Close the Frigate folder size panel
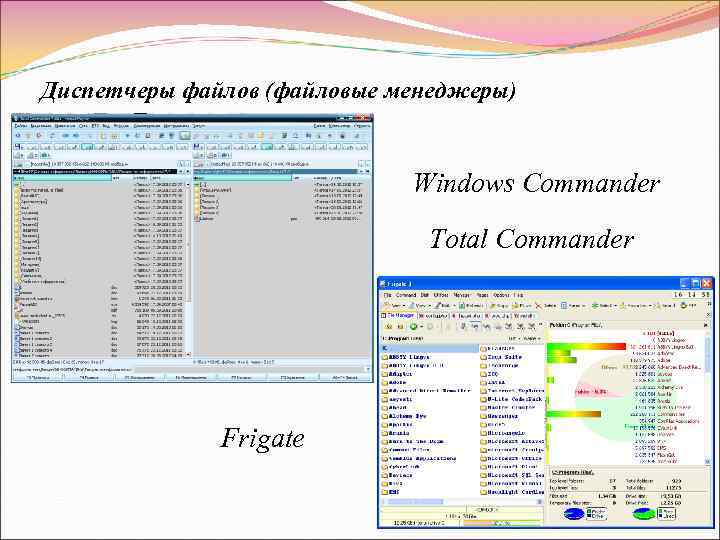The image size is (720, 540). [706, 325]
